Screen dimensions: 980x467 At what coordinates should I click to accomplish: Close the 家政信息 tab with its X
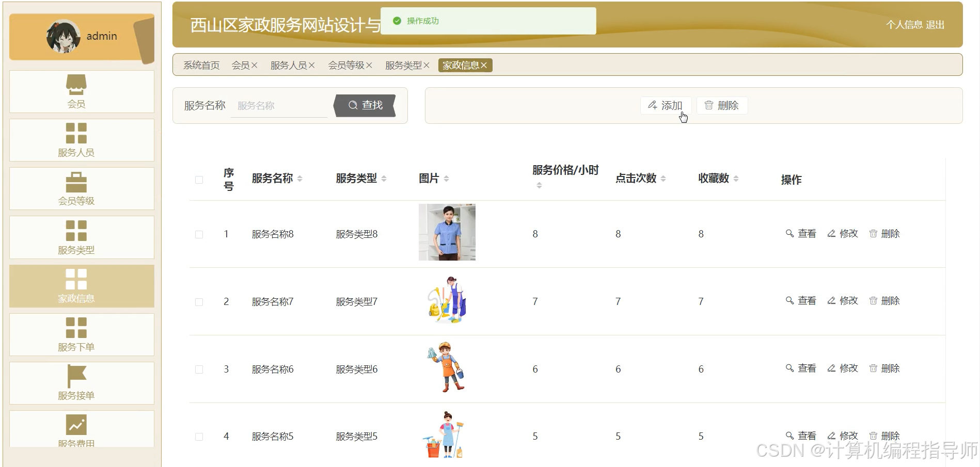[x=484, y=66]
